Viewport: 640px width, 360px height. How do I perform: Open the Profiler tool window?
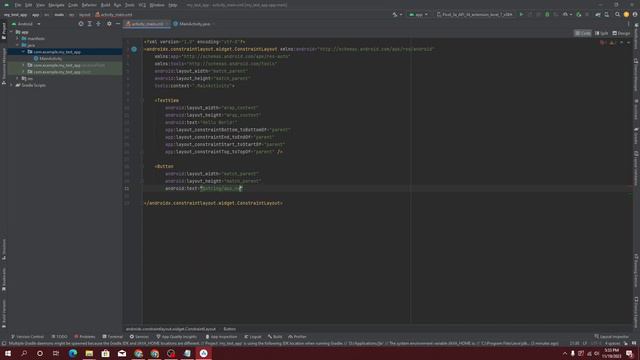tap(297, 337)
